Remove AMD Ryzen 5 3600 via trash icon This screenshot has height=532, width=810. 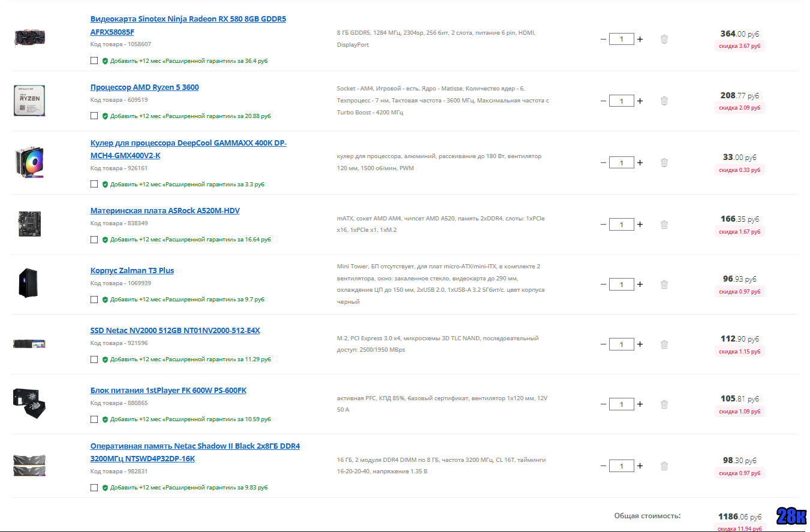(x=664, y=101)
